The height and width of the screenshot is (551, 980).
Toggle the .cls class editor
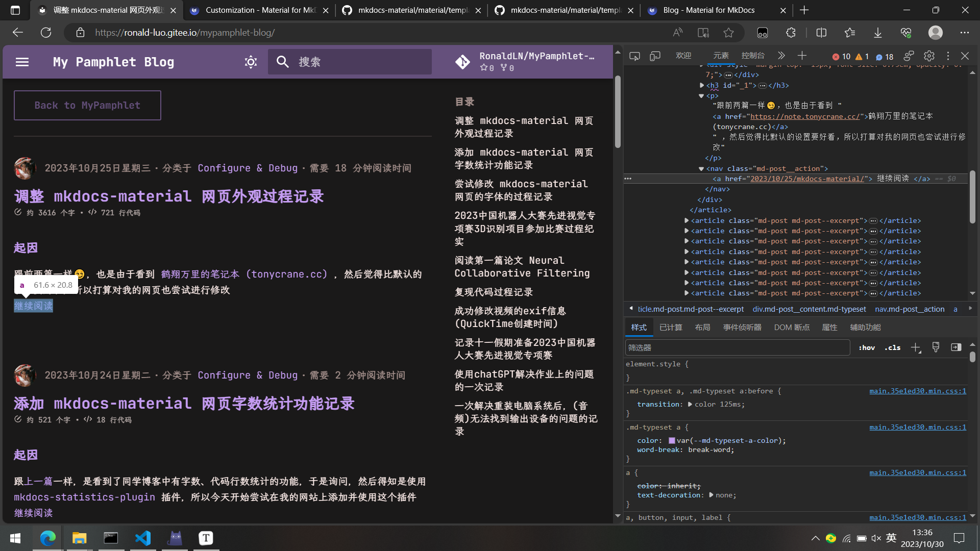[892, 347]
